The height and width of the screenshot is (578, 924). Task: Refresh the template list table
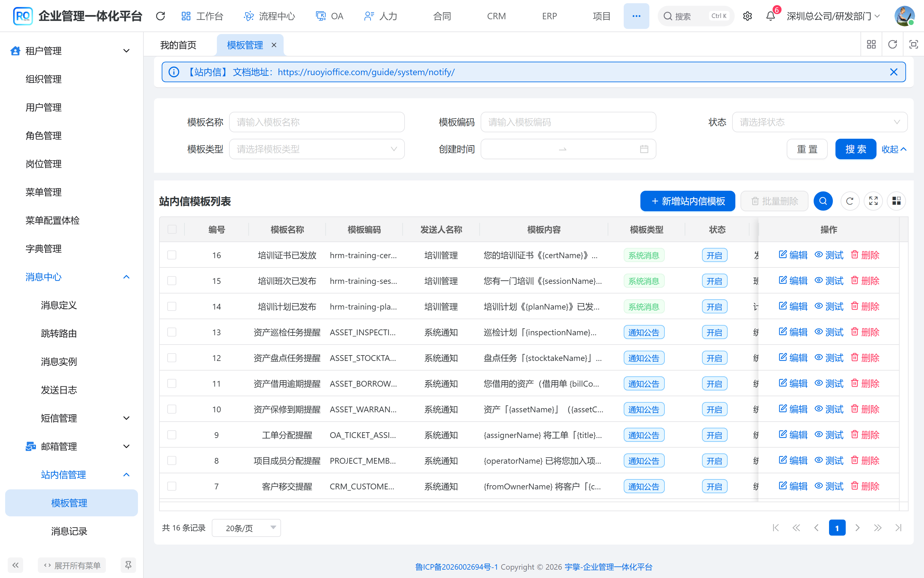850,201
